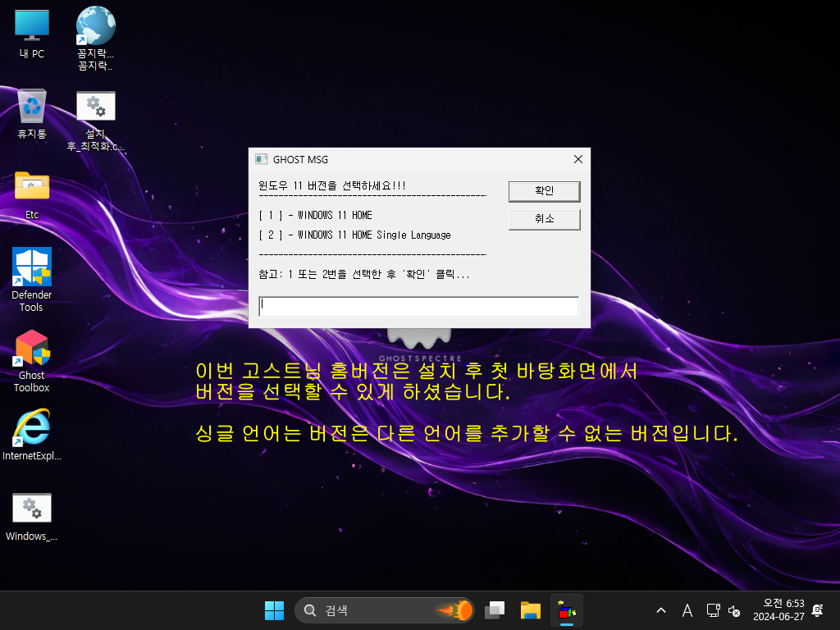Viewport: 840px width, 630px height.
Task: Select the running Ghost app taskbar icon
Action: tap(566, 610)
